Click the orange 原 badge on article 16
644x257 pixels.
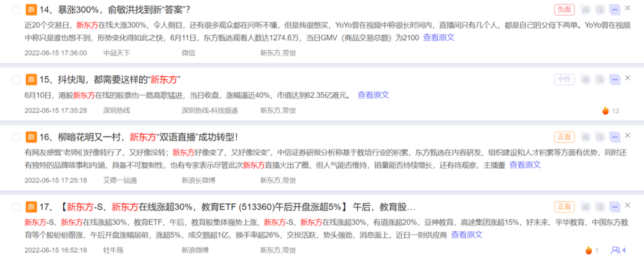pyautogui.click(x=31, y=137)
